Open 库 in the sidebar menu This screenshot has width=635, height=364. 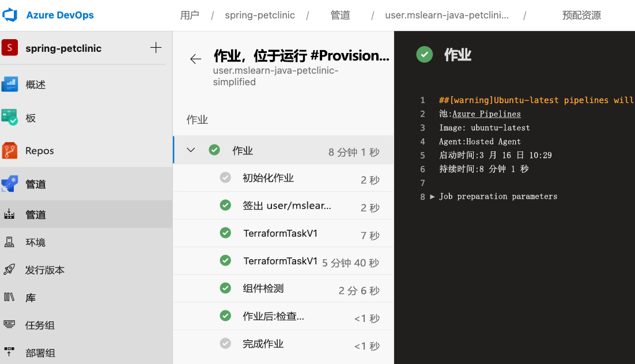[x=31, y=298]
